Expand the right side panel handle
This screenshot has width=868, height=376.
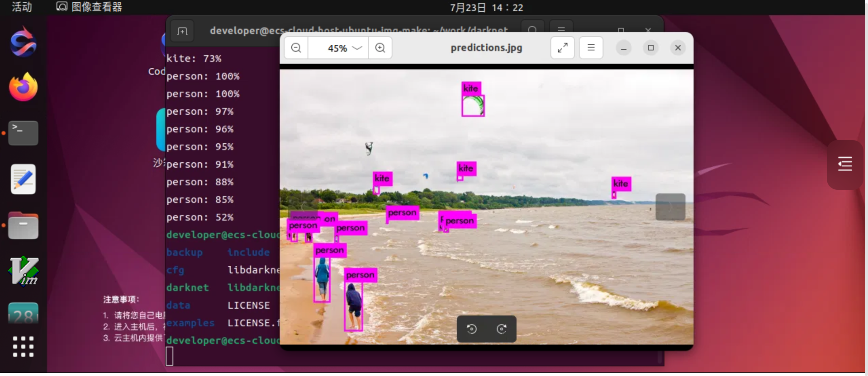[844, 164]
